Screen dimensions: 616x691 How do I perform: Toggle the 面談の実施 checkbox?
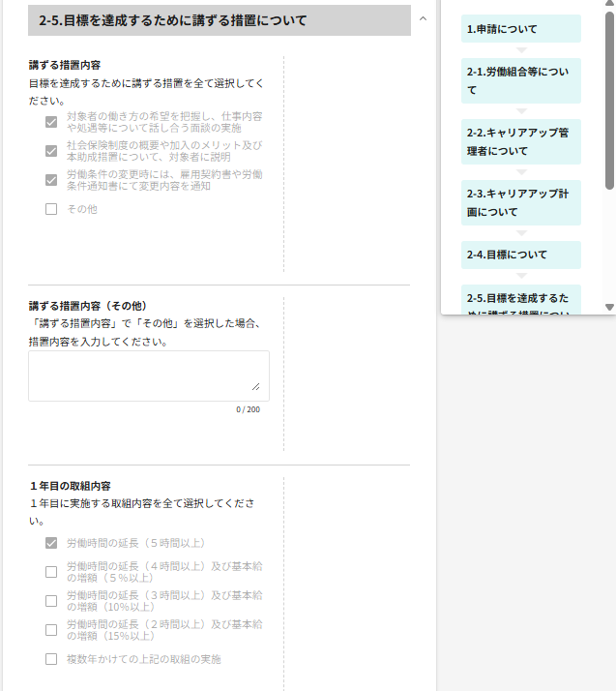pyautogui.click(x=51, y=122)
